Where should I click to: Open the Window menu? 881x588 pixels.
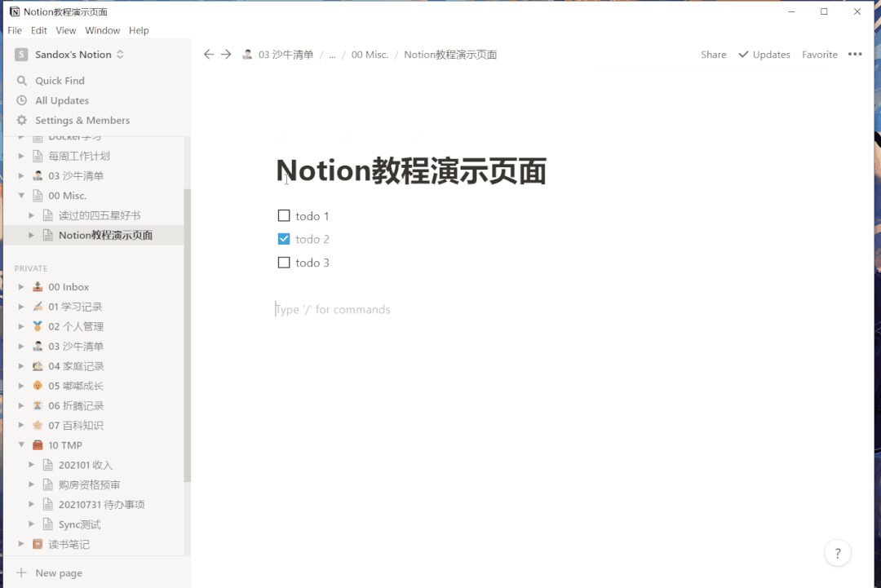click(x=102, y=30)
